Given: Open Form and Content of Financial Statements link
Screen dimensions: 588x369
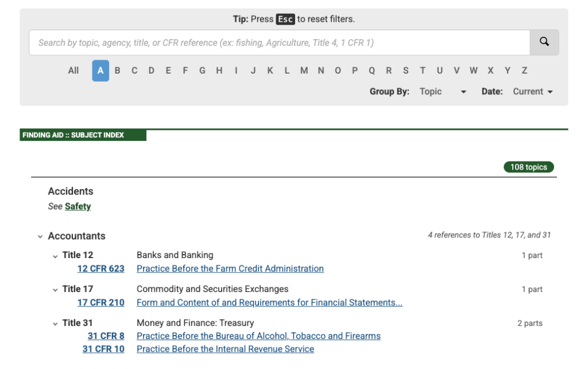Looking at the screenshot, I should (270, 302).
